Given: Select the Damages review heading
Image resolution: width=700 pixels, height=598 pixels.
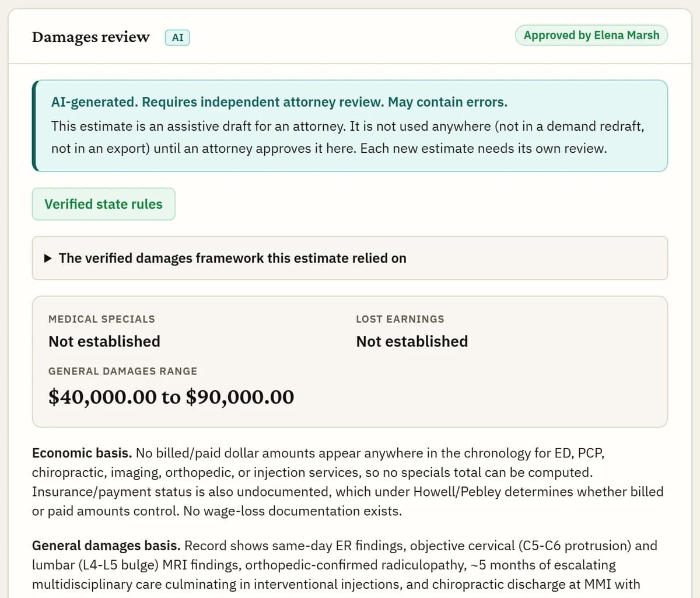Looking at the screenshot, I should pyautogui.click(x=91, y=37).
